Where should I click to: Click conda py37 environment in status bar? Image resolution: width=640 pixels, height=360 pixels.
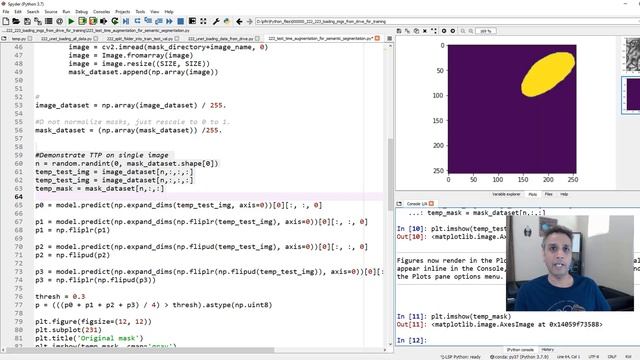point(519,357)
